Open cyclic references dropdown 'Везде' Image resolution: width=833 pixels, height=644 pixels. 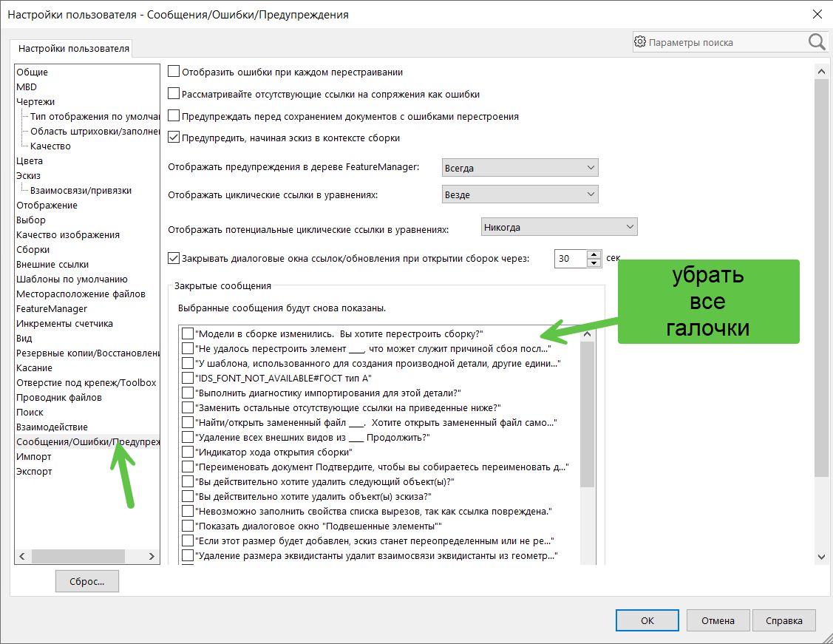[520, 194]
